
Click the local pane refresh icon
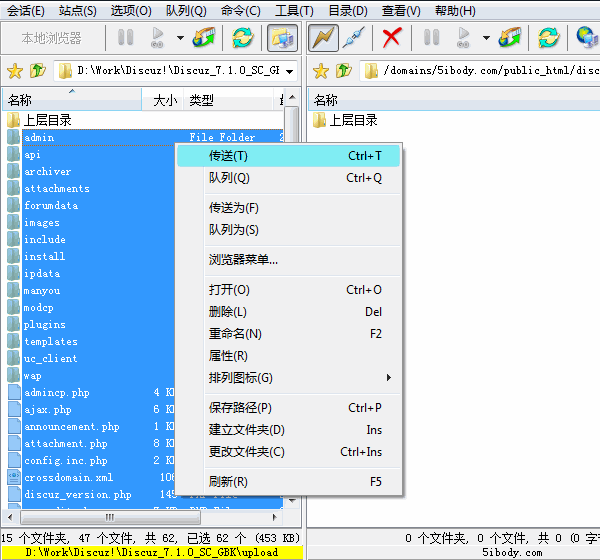(242, 39)
